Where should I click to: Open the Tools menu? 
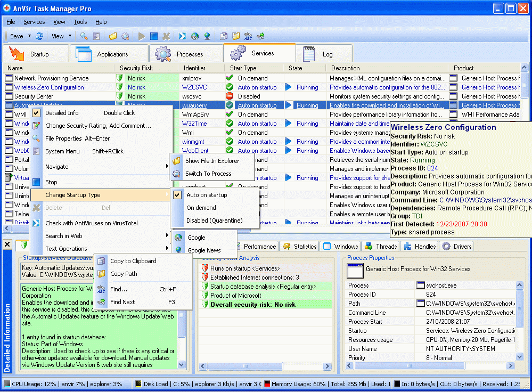[80, 22]
